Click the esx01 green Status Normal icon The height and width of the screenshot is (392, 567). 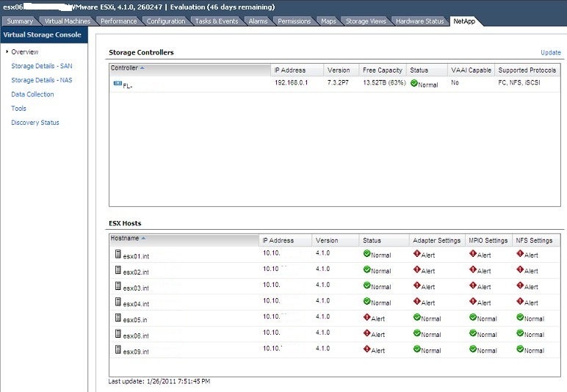coord(366,254)
